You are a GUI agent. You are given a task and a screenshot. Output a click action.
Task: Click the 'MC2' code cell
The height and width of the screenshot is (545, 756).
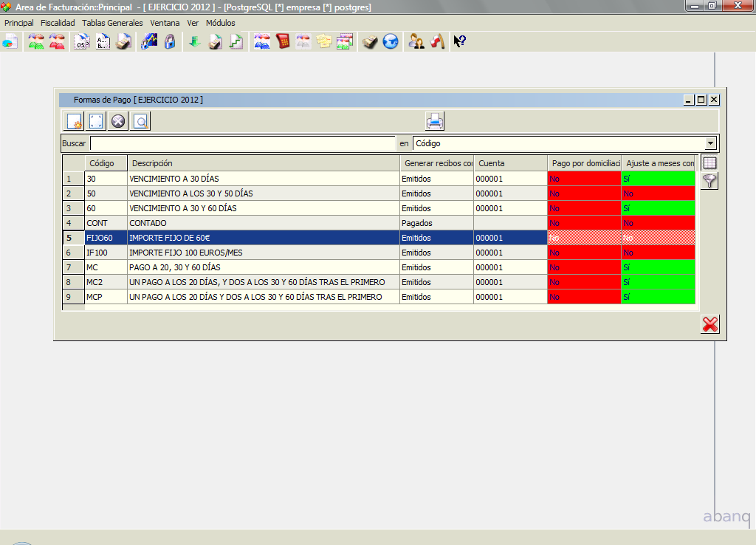pyautogui.click(x=106, y=282)
